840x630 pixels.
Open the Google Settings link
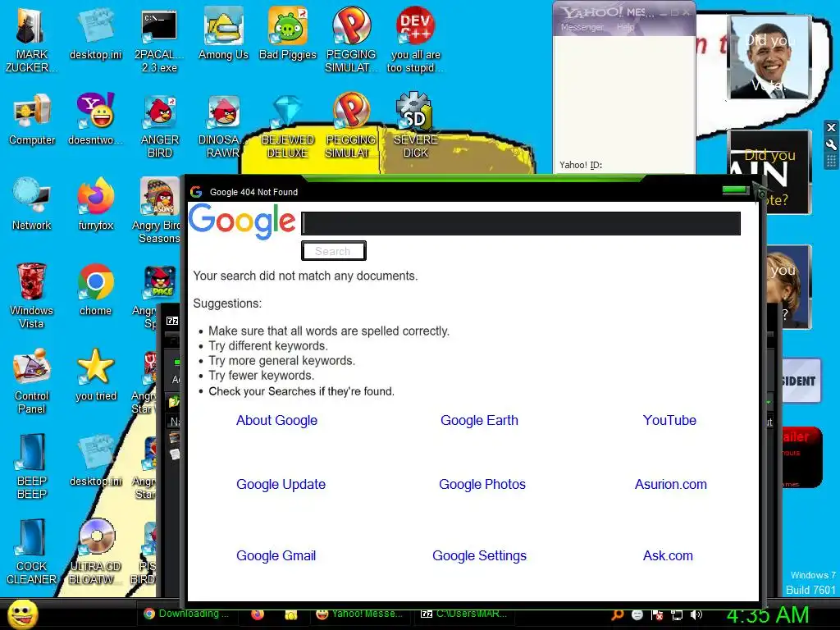pyautogui.click(x=479, y=556)
